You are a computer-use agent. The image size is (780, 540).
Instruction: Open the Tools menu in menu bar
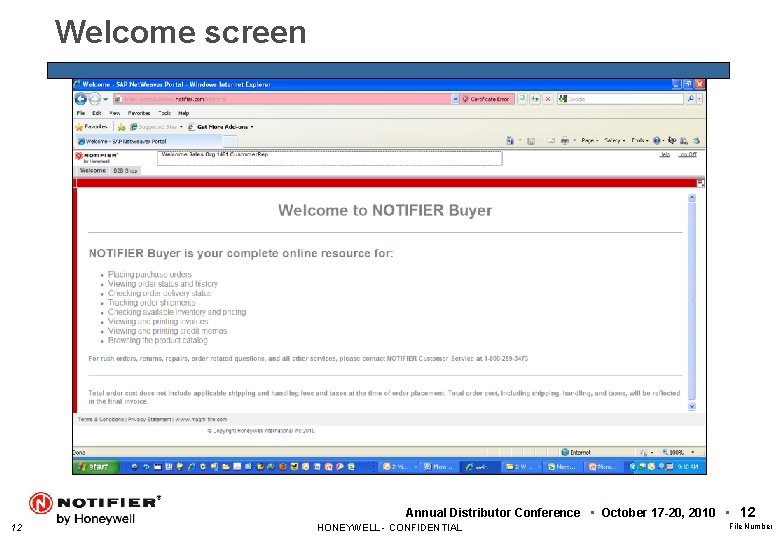point(165,113)
